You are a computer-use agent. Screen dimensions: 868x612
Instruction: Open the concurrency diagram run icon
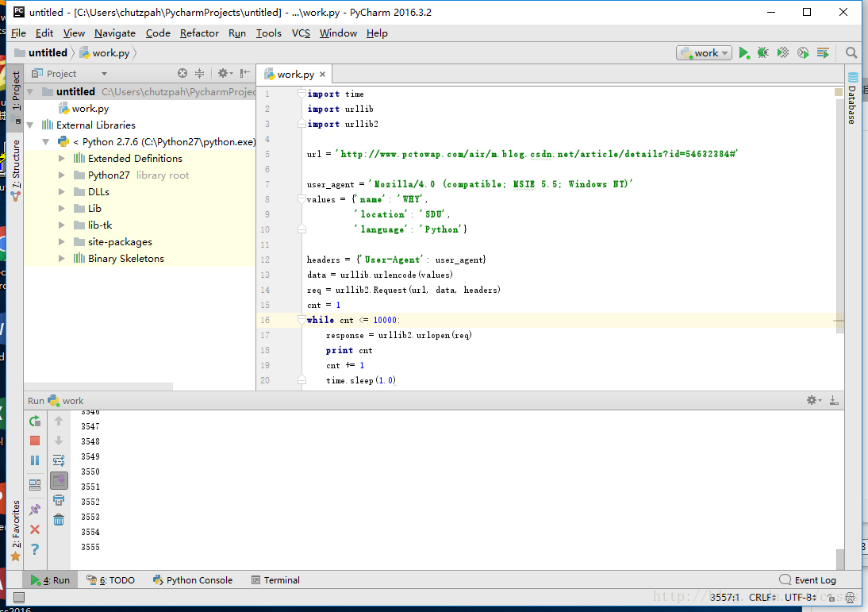[x=823, y=53]
